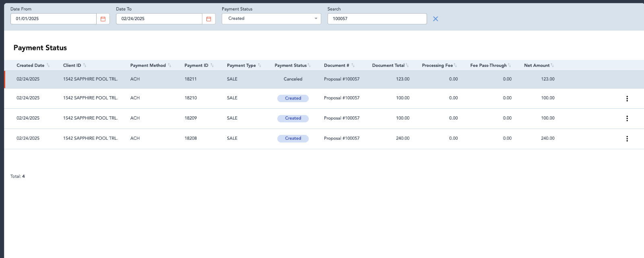Sort by Payment Type column
644x258 pixels.
(244, 66)
